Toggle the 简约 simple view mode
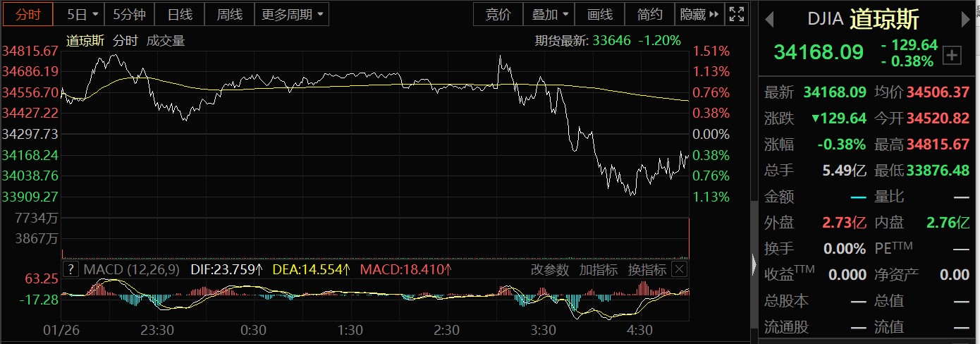 (649, 14)
